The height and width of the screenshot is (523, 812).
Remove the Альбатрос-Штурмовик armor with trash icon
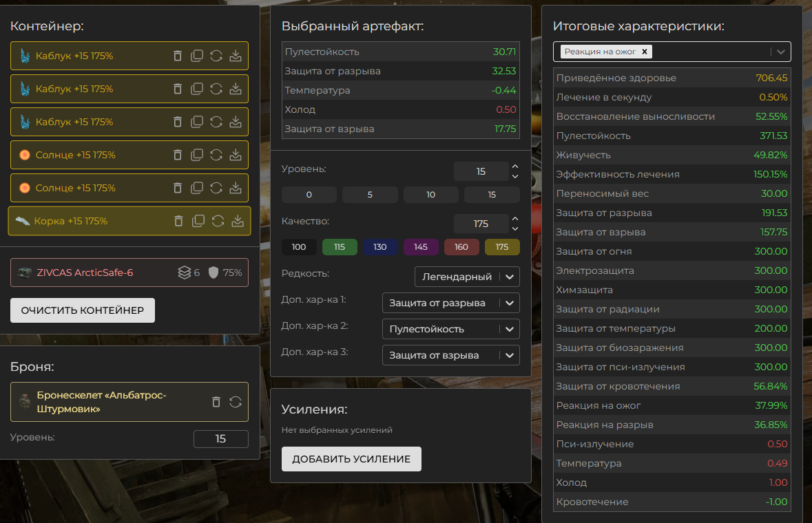216,402
